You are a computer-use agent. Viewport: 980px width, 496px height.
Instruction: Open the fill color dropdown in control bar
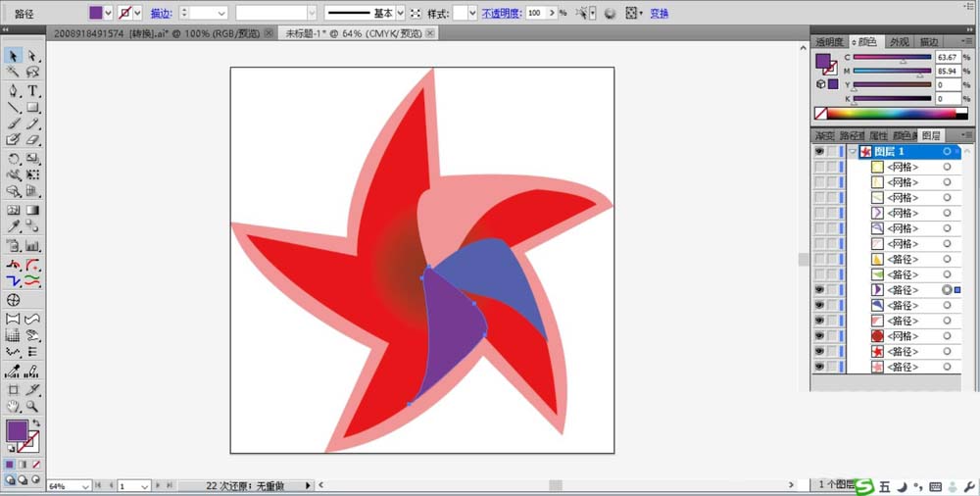point(109,13)
